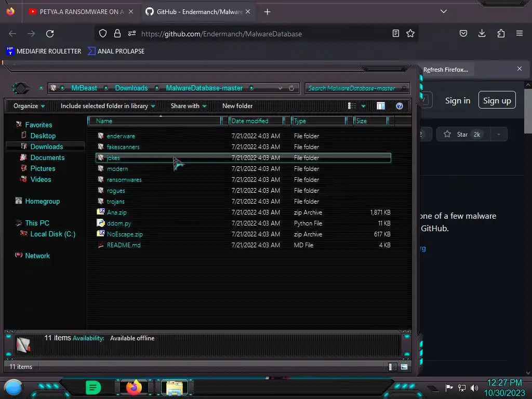Select Desktop in navigation pane

43,136
